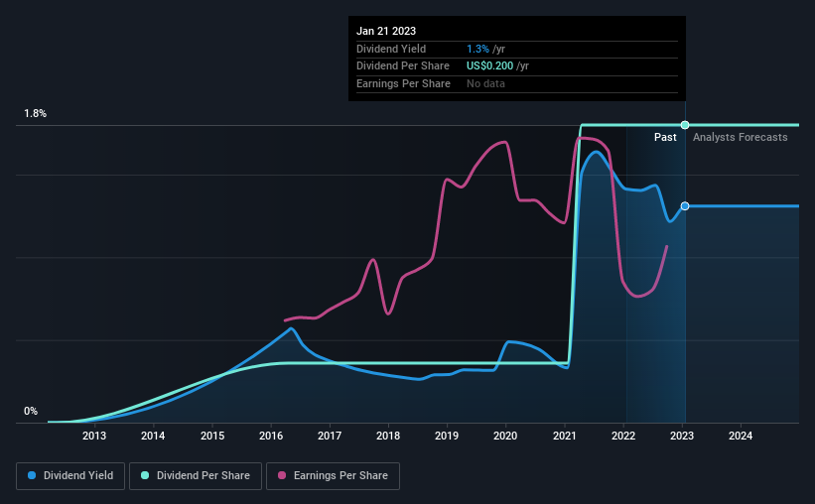This screenshot has width=815, height=504.
Task: Click the 1.8% y-axis label
Action: (36, 113)
